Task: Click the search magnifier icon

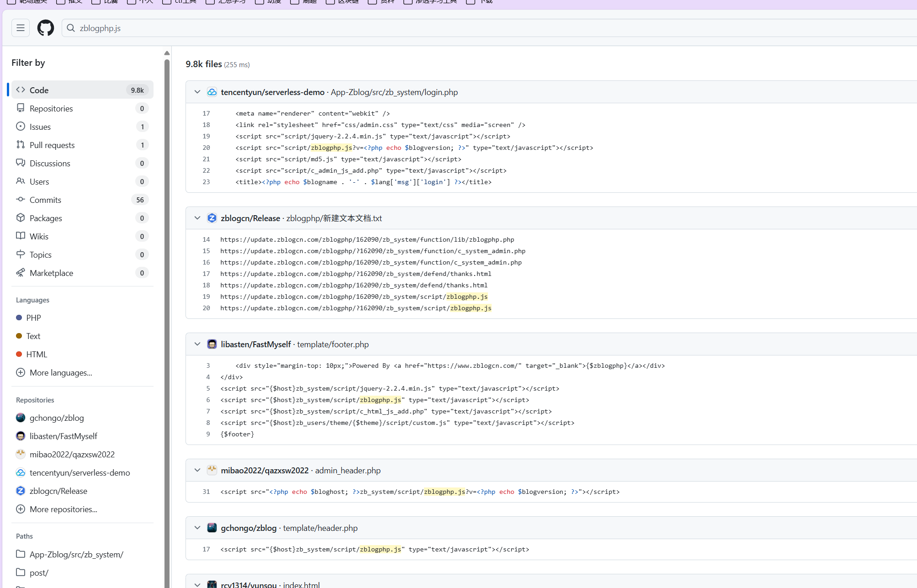Action: 71,28
